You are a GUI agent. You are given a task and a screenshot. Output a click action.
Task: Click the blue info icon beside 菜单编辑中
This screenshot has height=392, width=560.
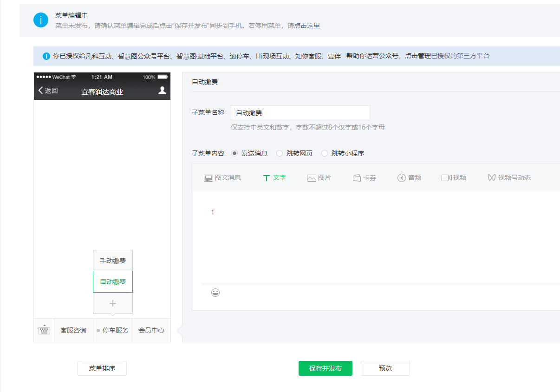click(41, 20)
